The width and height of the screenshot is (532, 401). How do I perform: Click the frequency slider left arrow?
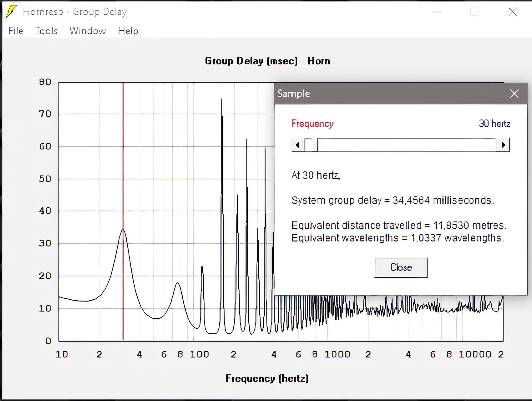(298, 145)
